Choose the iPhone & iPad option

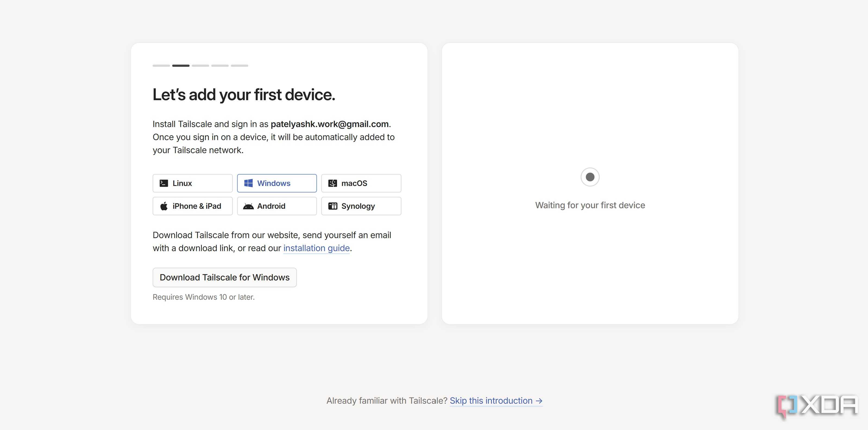[192, 206]
